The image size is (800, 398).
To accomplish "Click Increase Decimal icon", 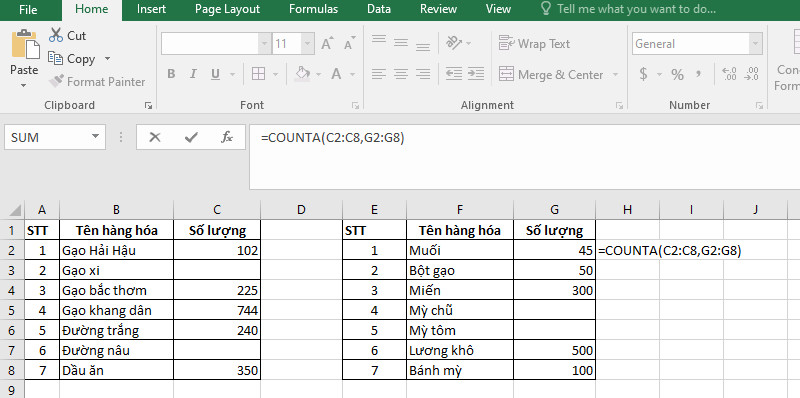I will click(x=730, y=74).
